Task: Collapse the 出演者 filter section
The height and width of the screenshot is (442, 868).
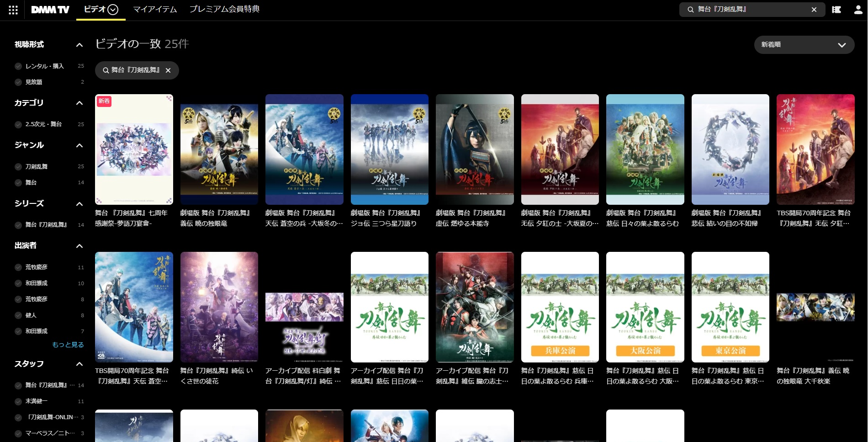Action: pyautogui.click(x=79, y=246)
